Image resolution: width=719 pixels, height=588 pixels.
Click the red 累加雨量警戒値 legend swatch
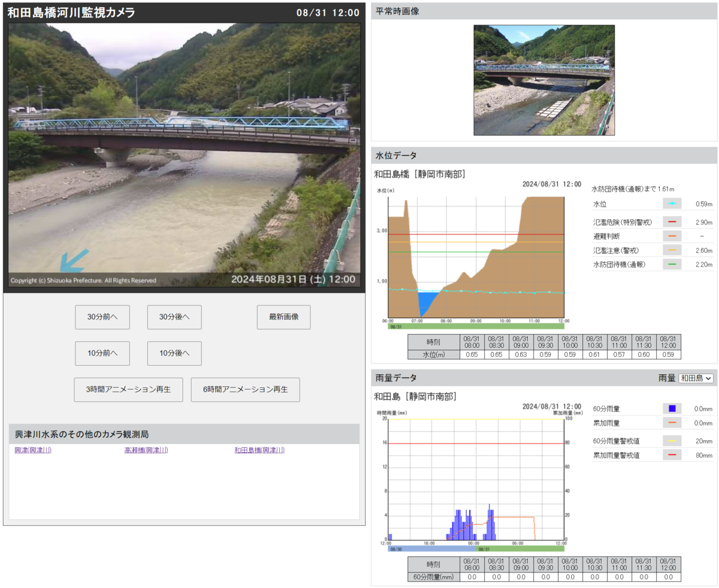[x=672, y=455]
